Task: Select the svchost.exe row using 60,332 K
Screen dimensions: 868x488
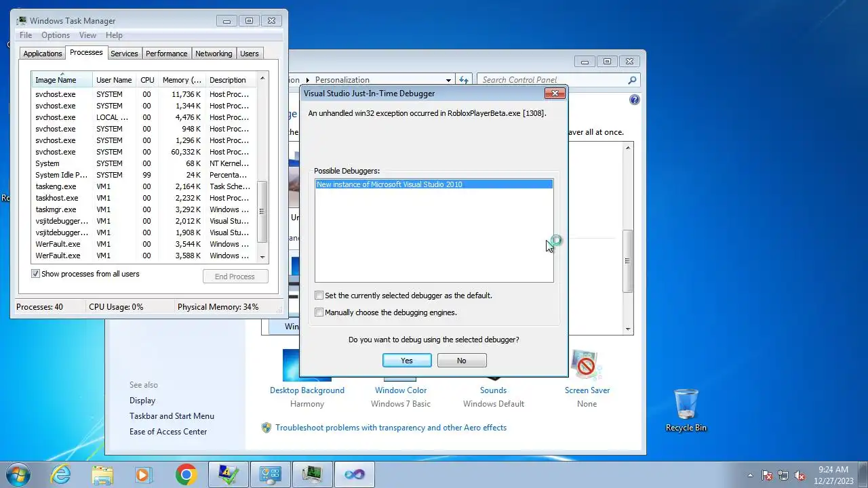Action: click(144, 152)
